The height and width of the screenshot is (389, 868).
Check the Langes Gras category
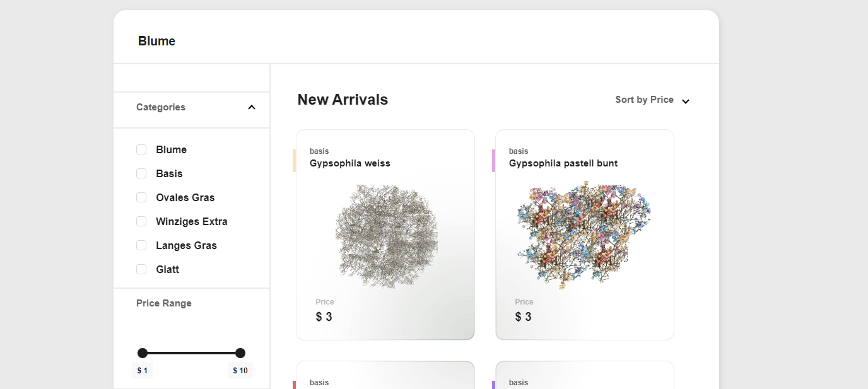[x=141, y=245]
